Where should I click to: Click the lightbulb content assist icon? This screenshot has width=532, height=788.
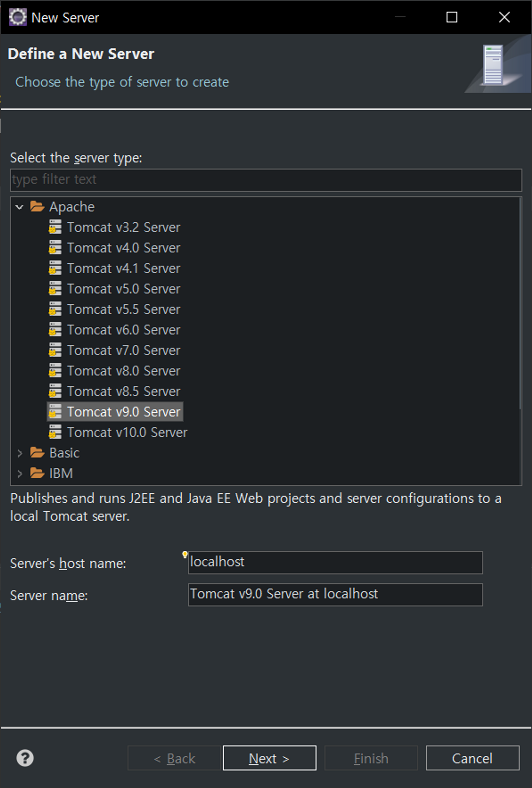185,555
